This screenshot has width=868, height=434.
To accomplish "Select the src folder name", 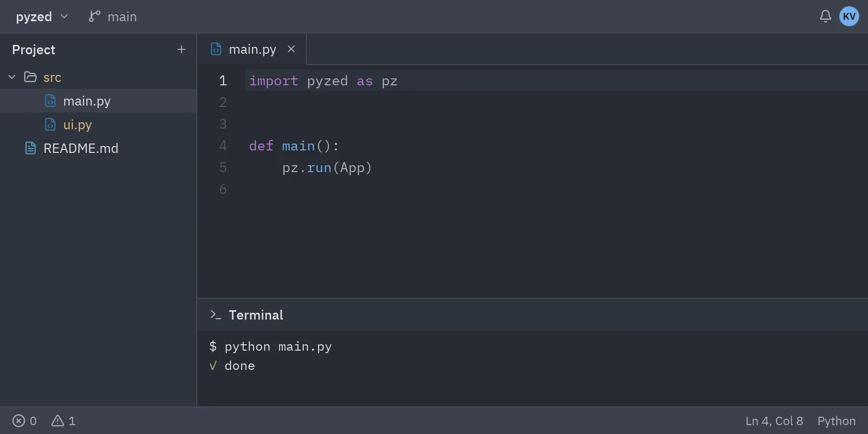I will click(52, 77).
